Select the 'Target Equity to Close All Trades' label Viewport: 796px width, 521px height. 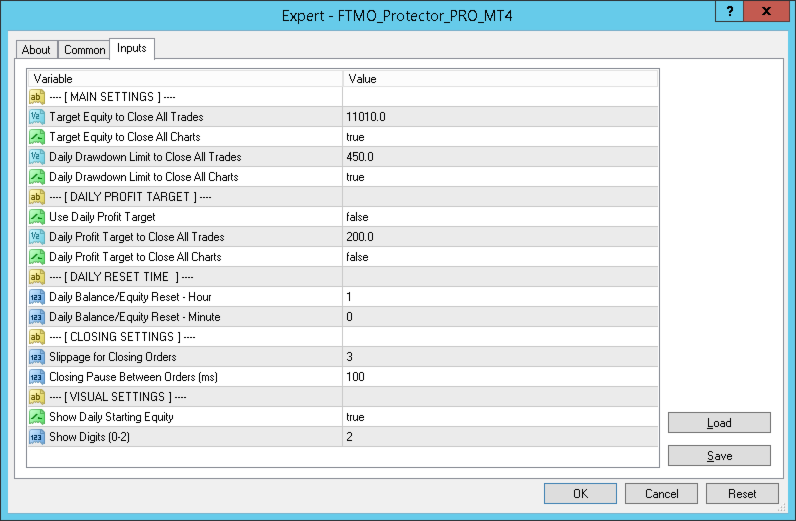(126, 117)
